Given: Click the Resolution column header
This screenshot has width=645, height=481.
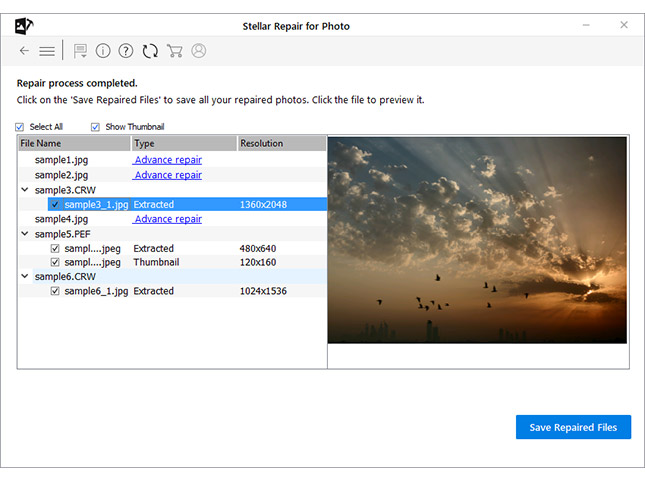Looking at the screenshot, I should click(x=281, y=144).
